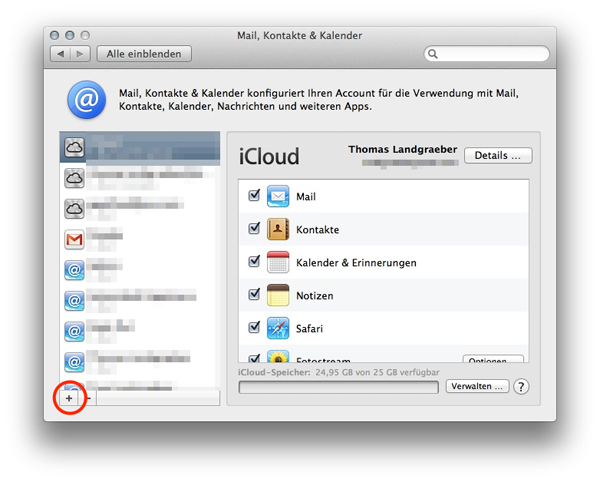Toggle the Notizen checkbox

point(254,294)
